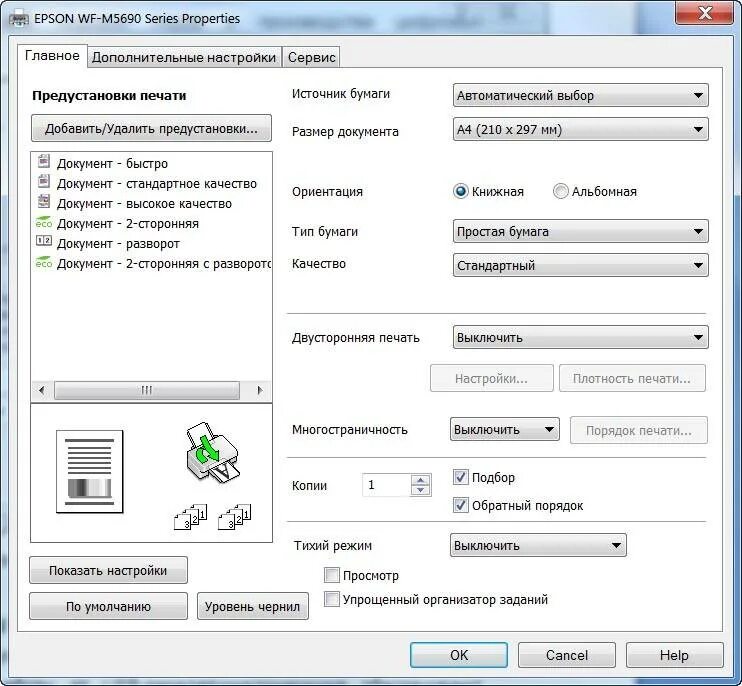Click the 'Порядок печати...' button
This screenshot has height=686, width=742.
tap(639, 431)
